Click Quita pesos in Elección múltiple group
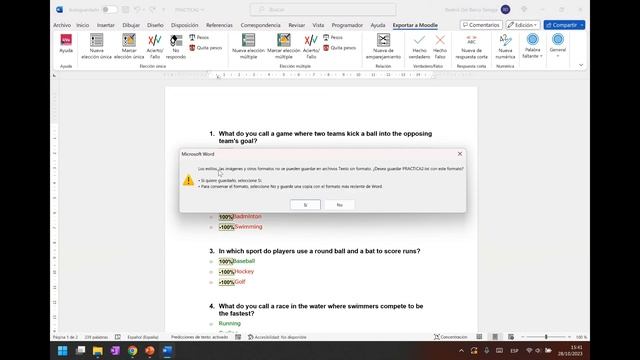Image resolution: width=640 pixels, height=360 pixels. pyautogui.click(x=340, y=48)
